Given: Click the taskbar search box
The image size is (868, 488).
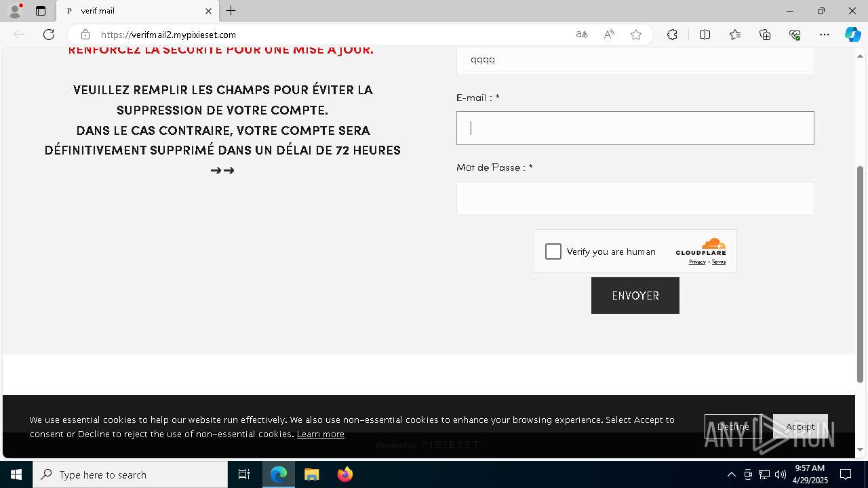Looking at the screenshot, I should coord(130,474).
